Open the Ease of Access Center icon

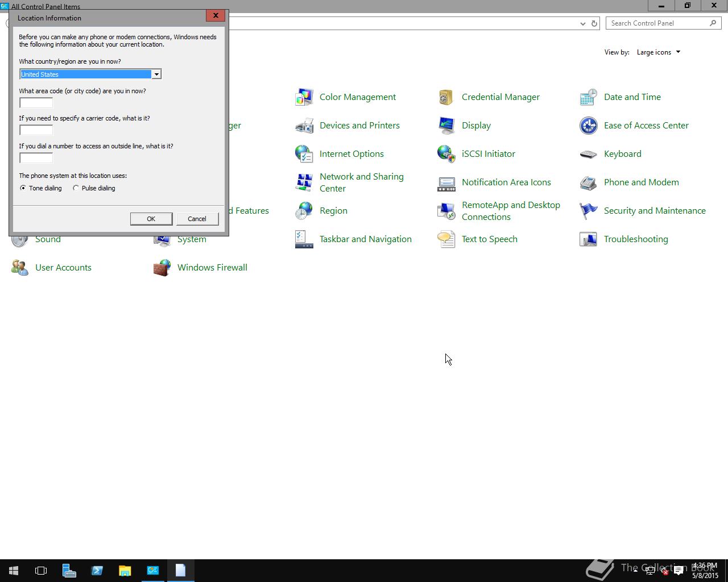pos(589,126)
